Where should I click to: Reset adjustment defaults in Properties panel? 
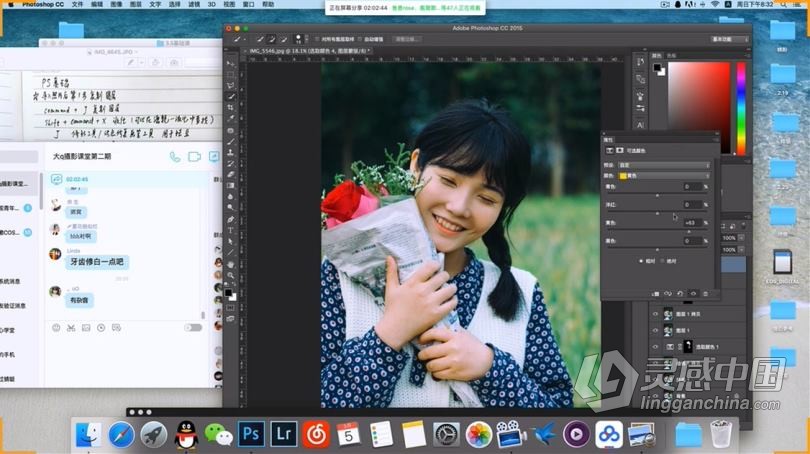[x=680, y=294]
